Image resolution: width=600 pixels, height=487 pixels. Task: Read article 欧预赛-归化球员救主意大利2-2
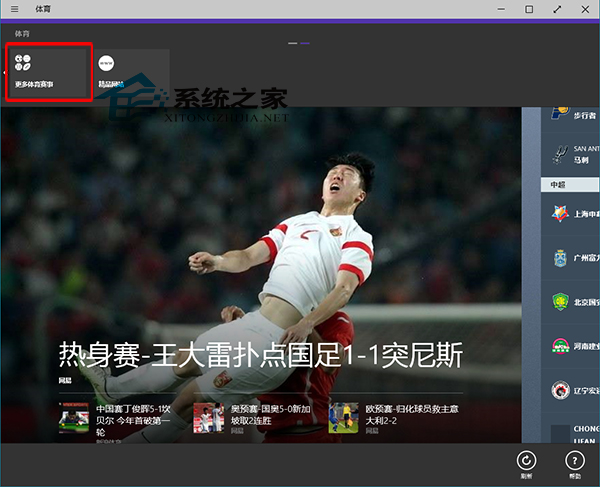[x=412, y=415]
